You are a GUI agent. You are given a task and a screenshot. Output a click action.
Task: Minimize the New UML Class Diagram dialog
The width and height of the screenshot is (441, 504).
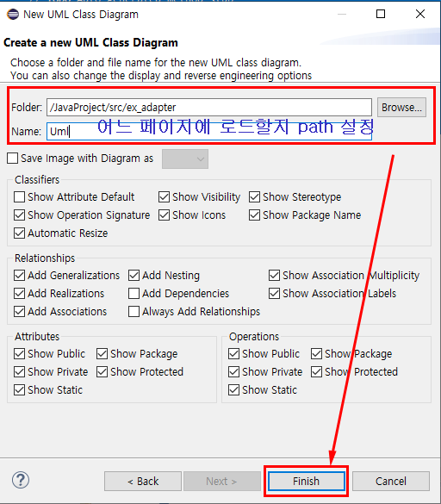click(342, 14)
